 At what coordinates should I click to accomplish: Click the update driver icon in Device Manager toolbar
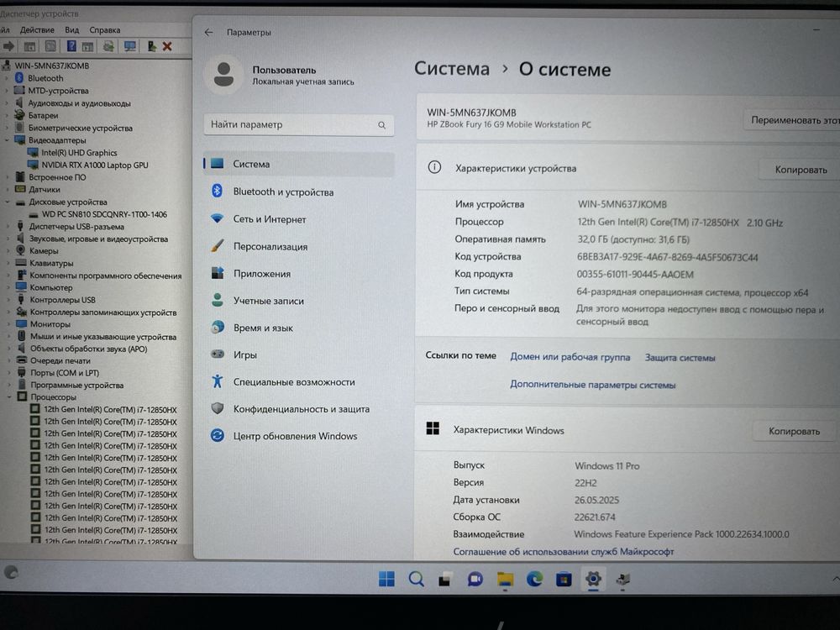coord(151,46)
